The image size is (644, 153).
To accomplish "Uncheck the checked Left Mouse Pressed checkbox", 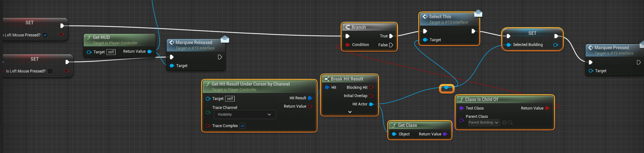I will coord(45,35).
